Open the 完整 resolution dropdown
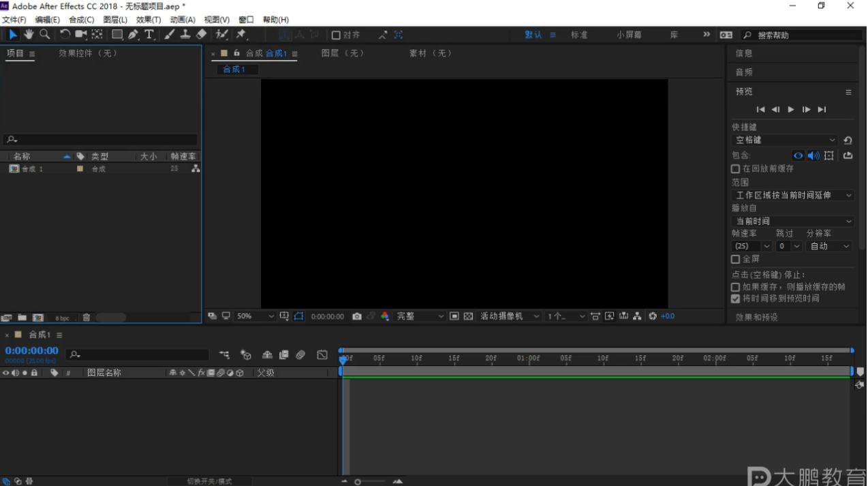Image resolution: width=868 pixels, height=486 pixels. pyautogui.click(x=420, y=316)
